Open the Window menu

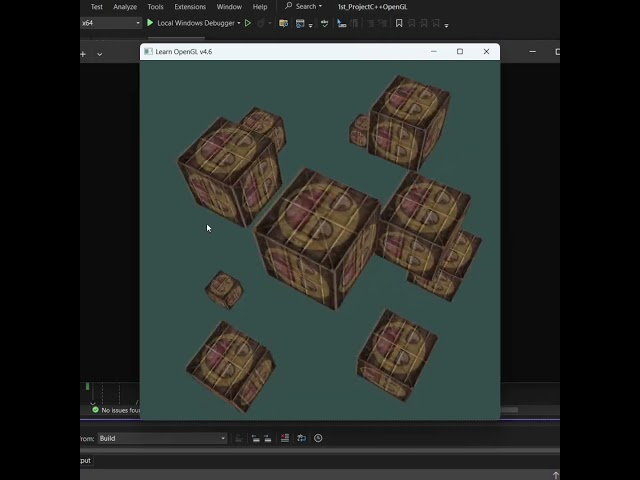point(229,7)
